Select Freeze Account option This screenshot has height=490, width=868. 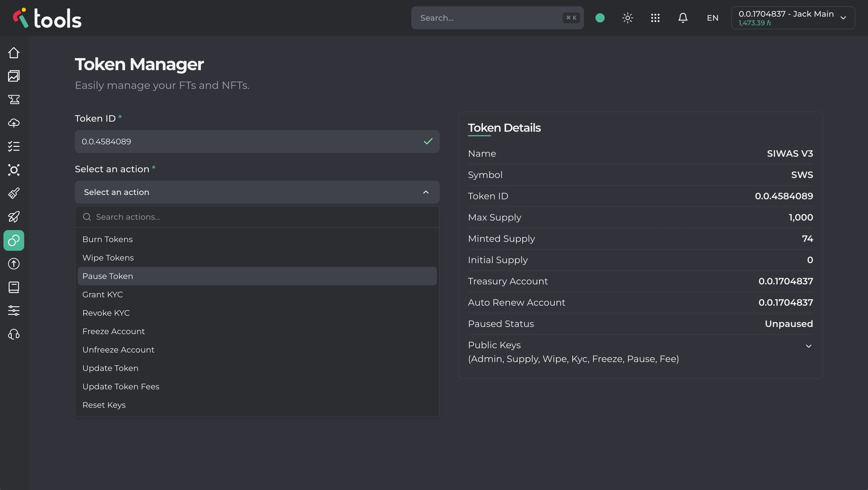click(114, 331)
